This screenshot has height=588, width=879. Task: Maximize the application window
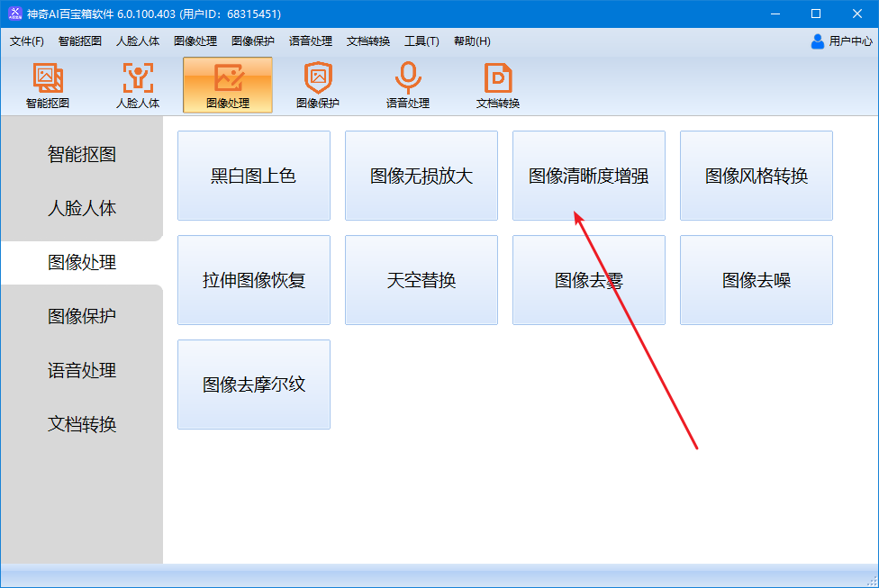(816, 14)
